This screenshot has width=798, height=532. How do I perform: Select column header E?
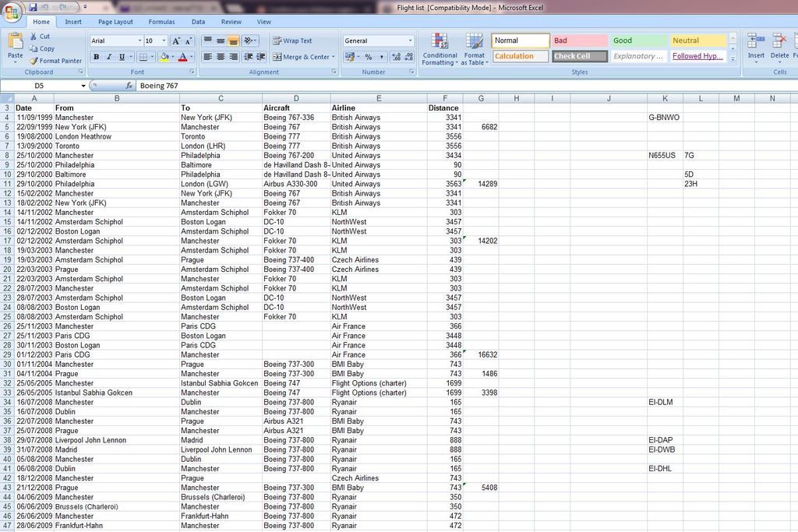(379, 98)
